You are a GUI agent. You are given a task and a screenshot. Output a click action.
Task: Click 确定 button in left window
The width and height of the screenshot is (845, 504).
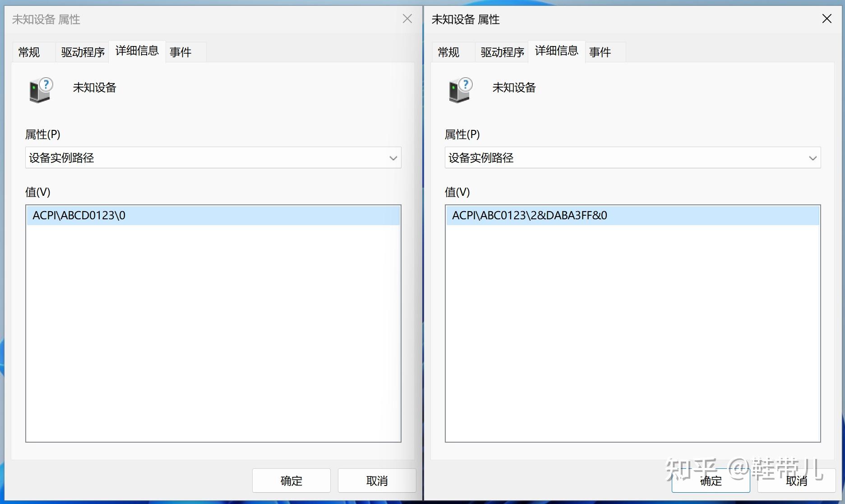click(x=291, y=481)
